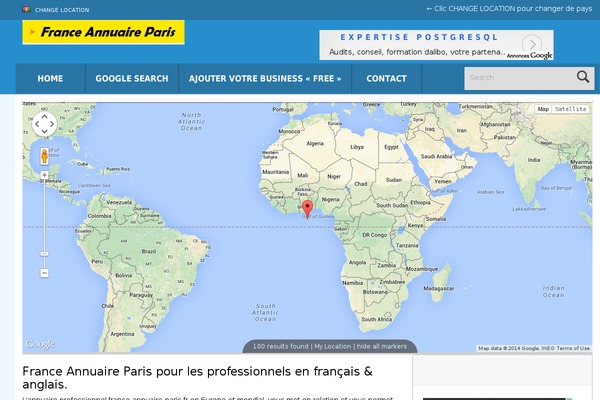Click the Brazil label on the map
Screen dimensions: 600x400
coord(148,251)
